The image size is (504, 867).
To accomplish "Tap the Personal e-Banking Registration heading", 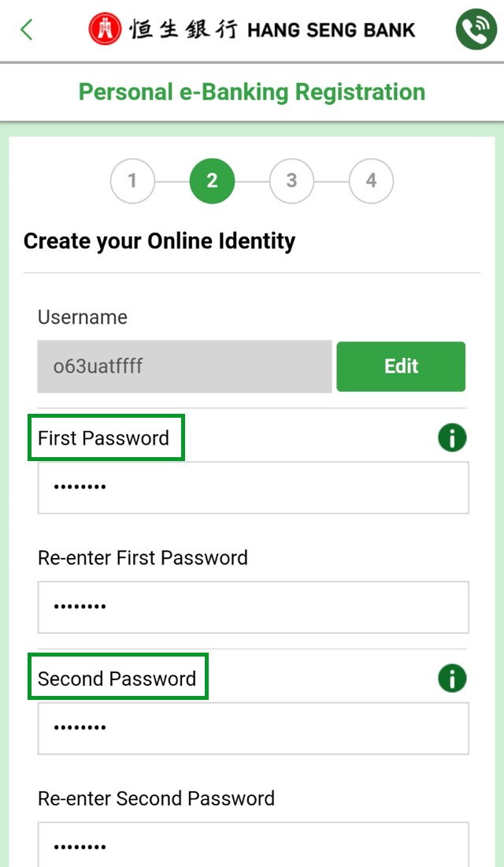I will 251,91.
